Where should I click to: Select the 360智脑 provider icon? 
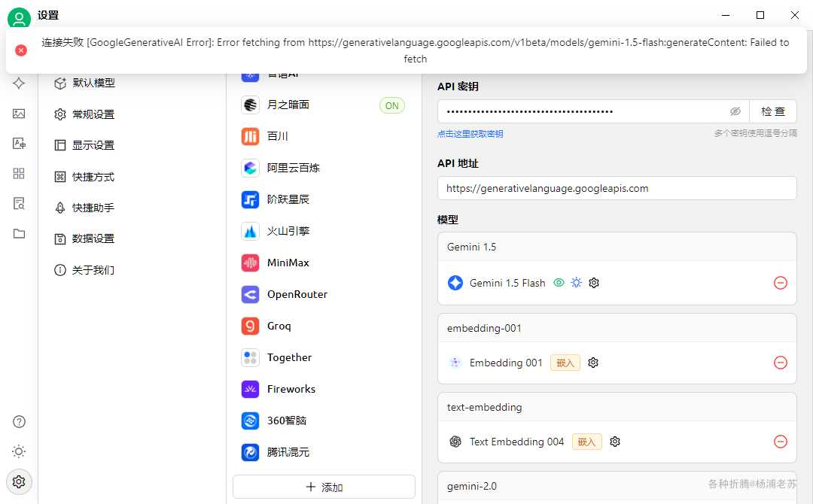pyautogui.click(x=251, y=421)
